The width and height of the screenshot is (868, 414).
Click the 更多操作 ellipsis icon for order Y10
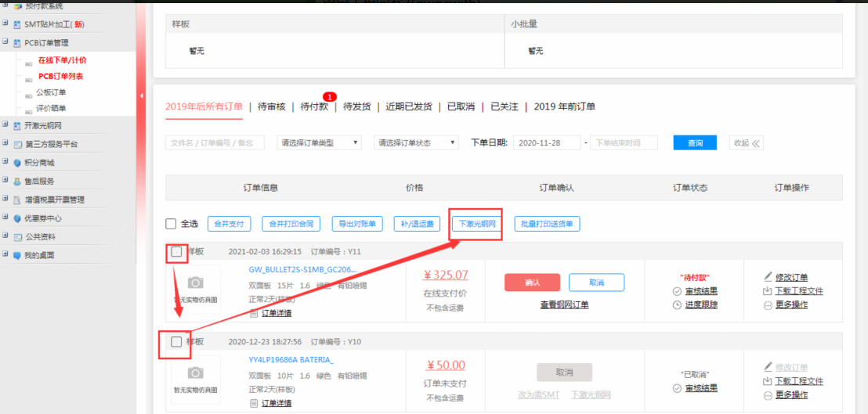[768, 394]
